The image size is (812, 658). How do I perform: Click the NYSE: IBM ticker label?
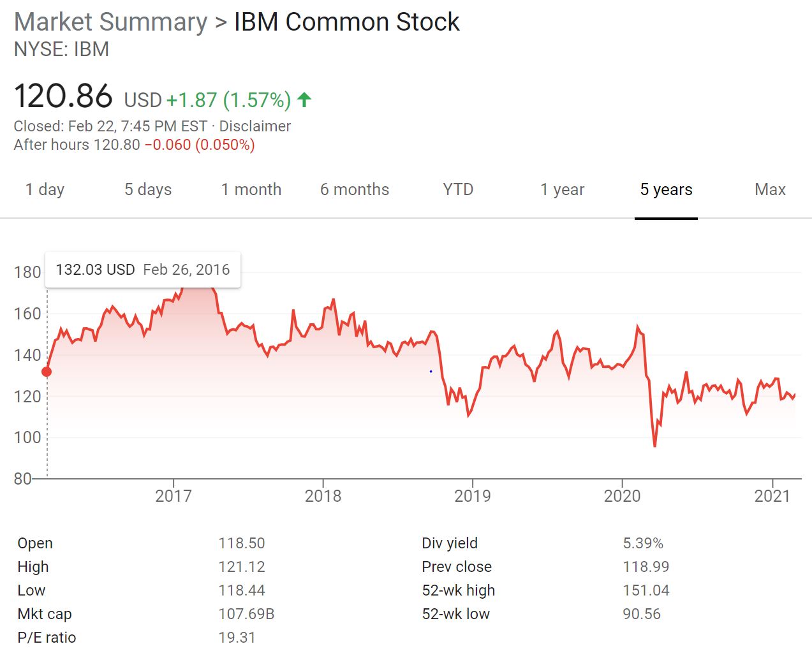tap(61, 49)
